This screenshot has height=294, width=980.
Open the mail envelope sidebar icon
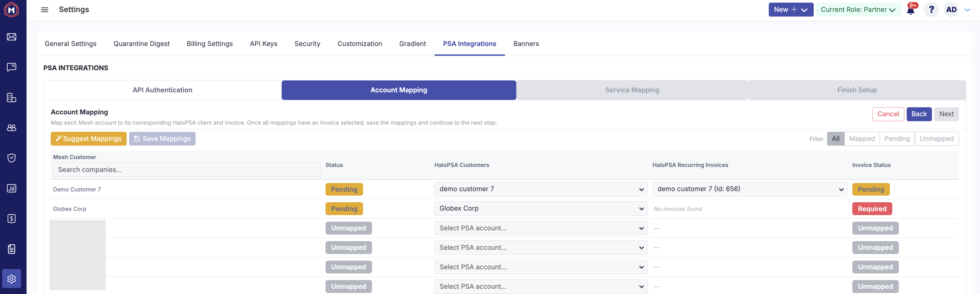pyautogui.click(x=11, y=37)
